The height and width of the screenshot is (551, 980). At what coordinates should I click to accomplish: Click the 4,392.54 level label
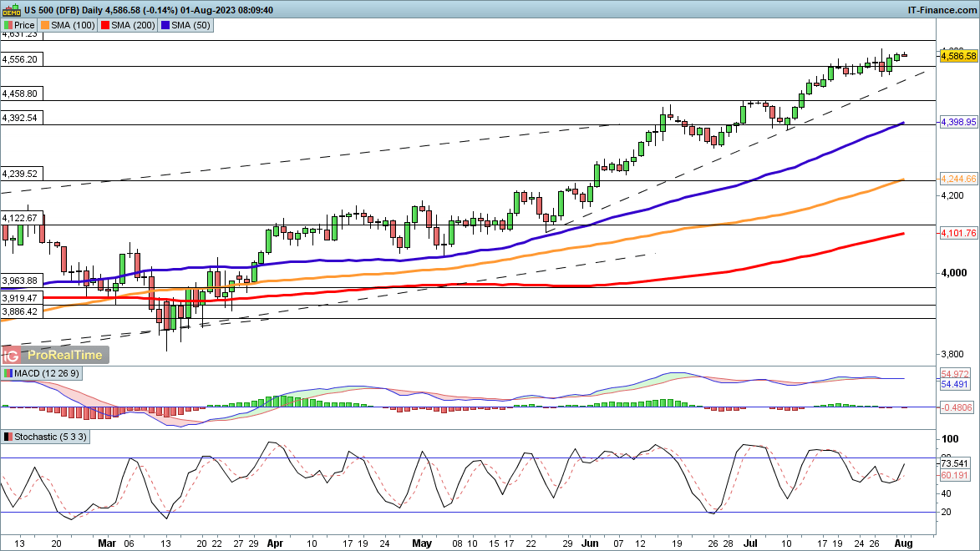[20, 118]
